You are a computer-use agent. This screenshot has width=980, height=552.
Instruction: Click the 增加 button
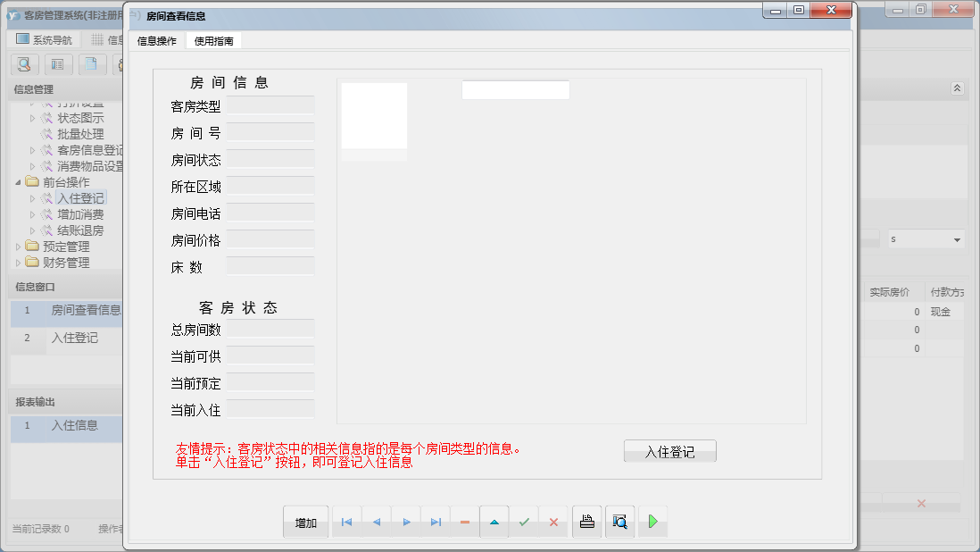point(305,522)
